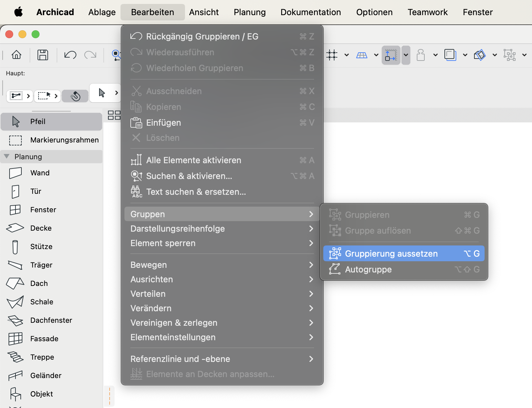Screen dimensions: 532x408
Task: Select the Fassade curtain wall tool
Action: click(x=51, y=339)
